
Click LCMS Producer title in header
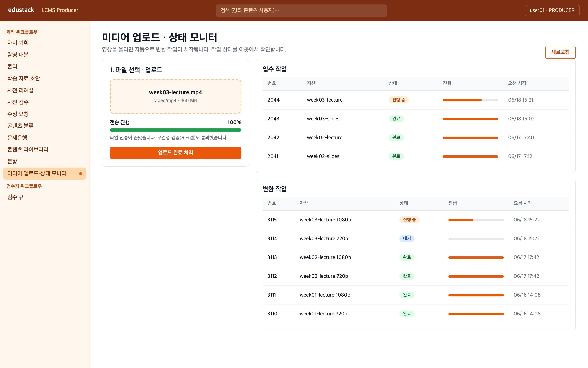pyautogui.click(x=60, y=10)
